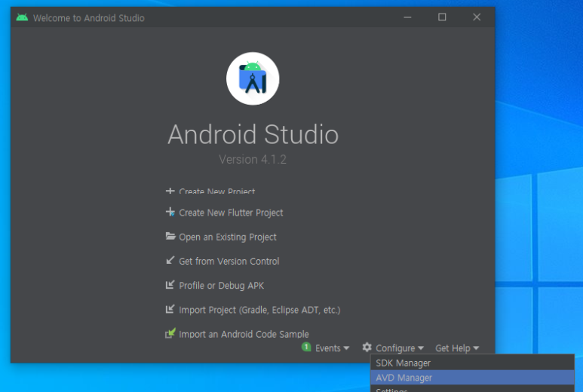Open the Get Help dropdown
Image resolution: width=583 pixels, height=392 pixels.
click(457, 348)
